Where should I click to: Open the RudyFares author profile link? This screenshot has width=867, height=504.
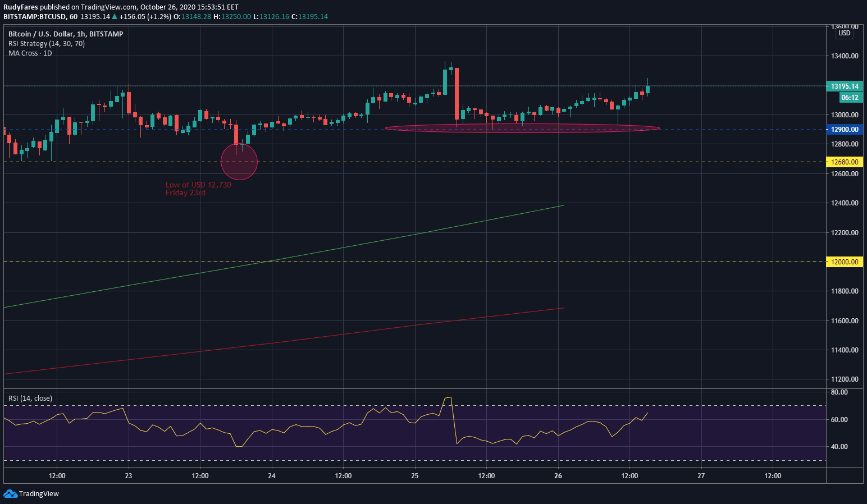pos(21,7)
